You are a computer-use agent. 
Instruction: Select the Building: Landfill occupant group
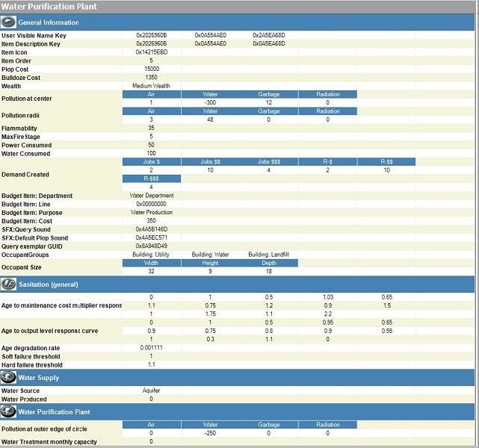268,255
